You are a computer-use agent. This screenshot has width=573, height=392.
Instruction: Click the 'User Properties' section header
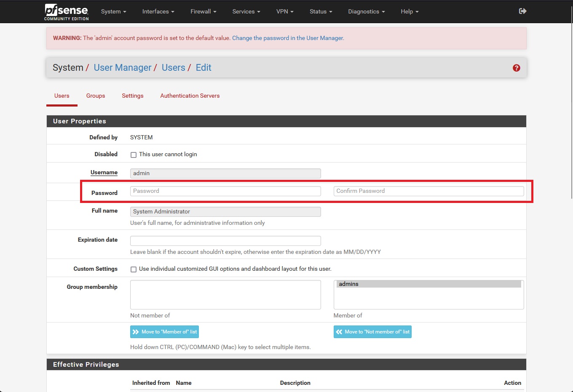point(286,121)
